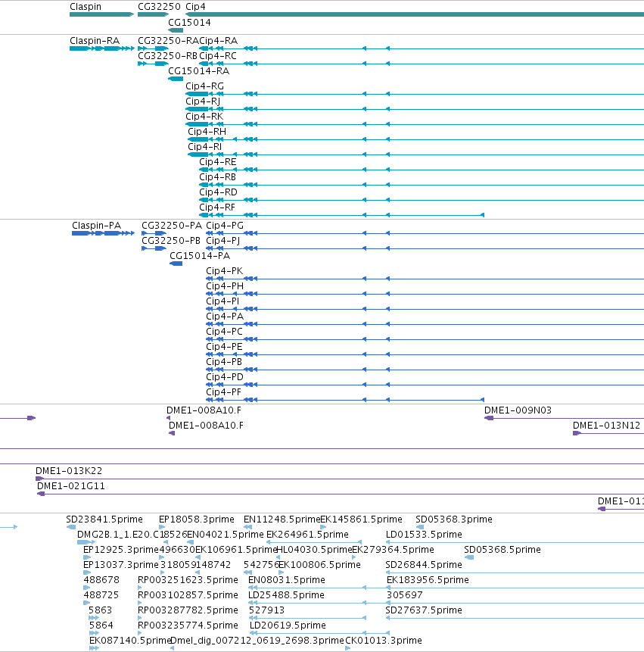The image size is (644, 652).
Task: Select the Claspin gene feature label
Action: click(86, 7)
